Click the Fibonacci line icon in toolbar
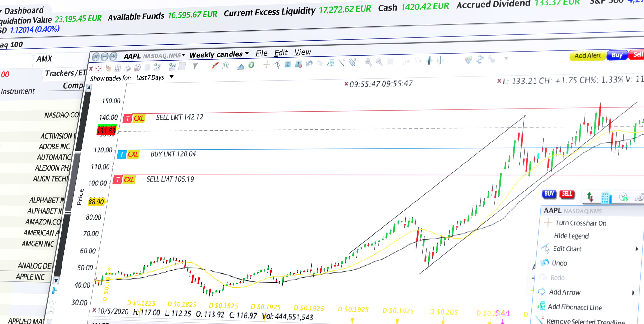The image size is (644, 324). pos(331,63)
